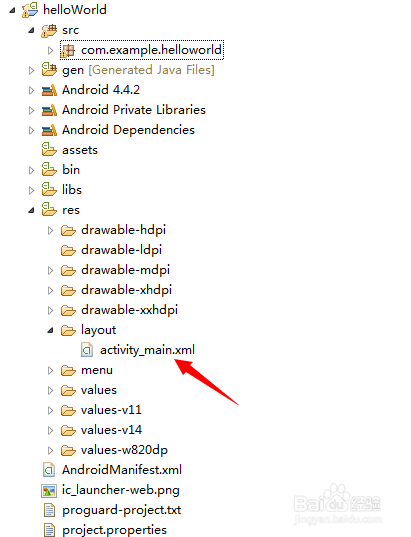Viewport: 411px width, 537px height.
Task: Collapse the res folder node
Action: [32, 210]
